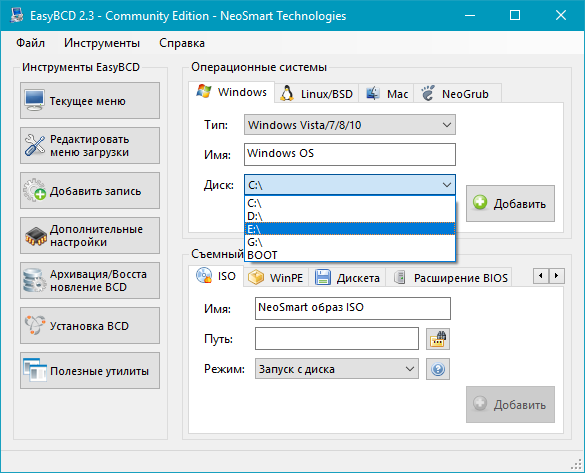The image size is (585, 473).
Task: Open Установка BCD section
Action: tap(90, 326)
